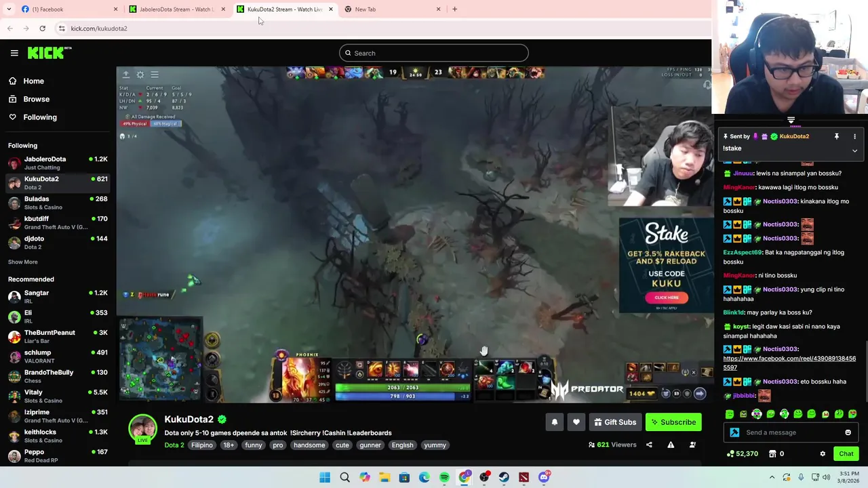This screenshot has width=868, height=488.
Task: Click the 52,370 channel points counter
Action: 742,453
